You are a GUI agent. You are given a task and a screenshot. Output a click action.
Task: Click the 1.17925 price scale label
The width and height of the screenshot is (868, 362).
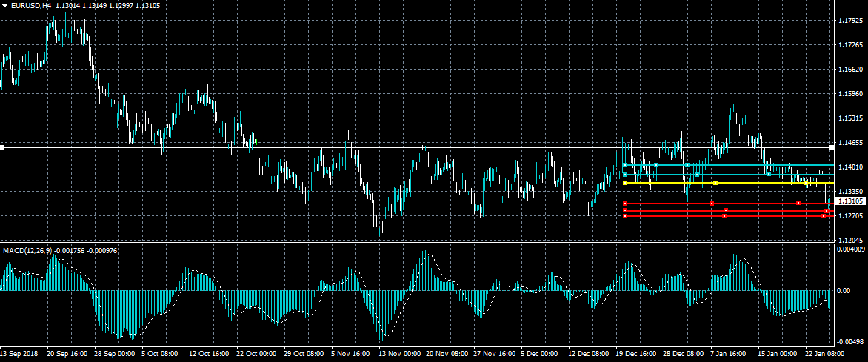(x=850, y=20)
